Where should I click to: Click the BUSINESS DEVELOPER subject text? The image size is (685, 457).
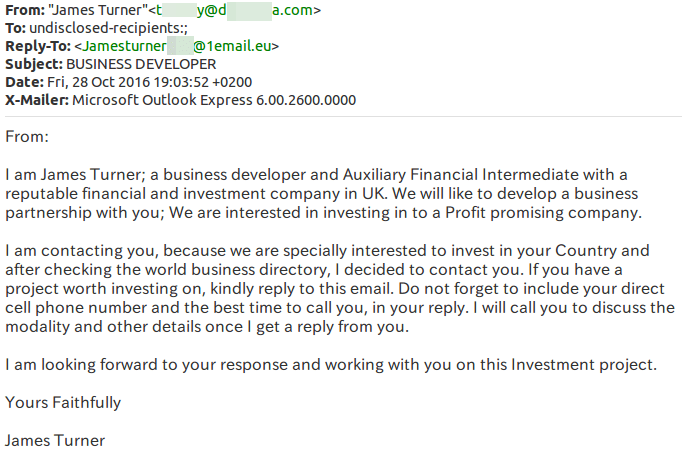click(141, 64)
